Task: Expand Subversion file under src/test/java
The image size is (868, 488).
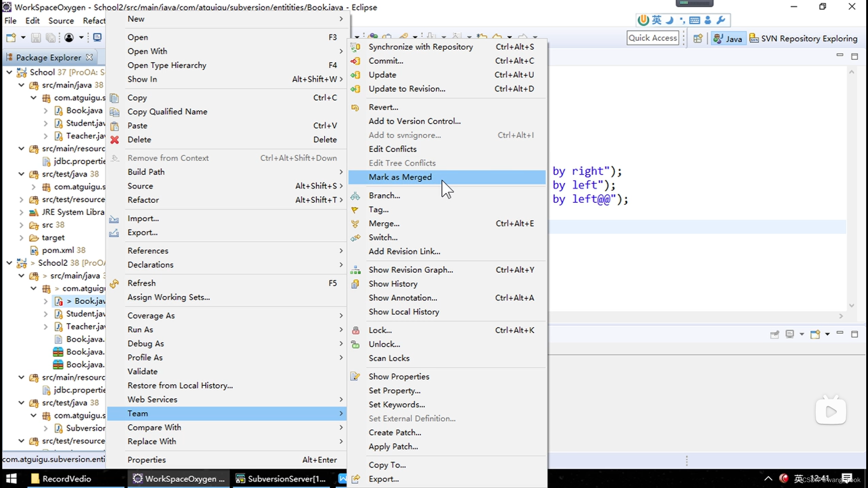Action: pos(46,428)
